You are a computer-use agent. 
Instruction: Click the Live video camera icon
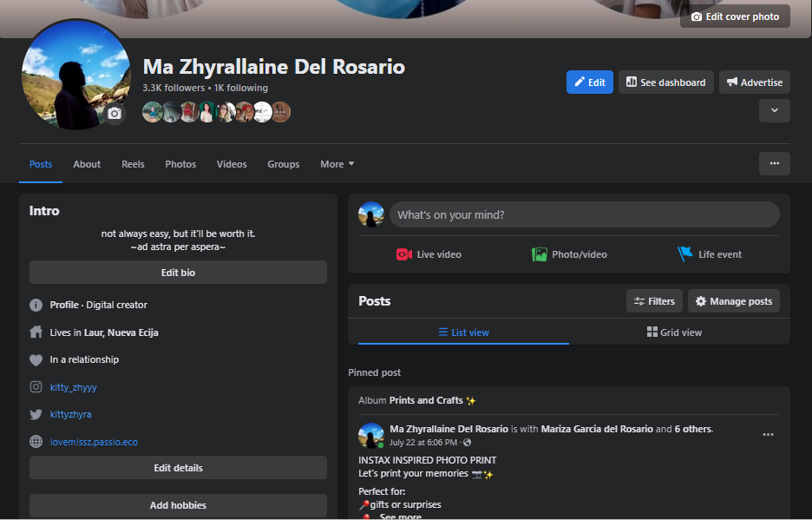click(x=404, y=254)
